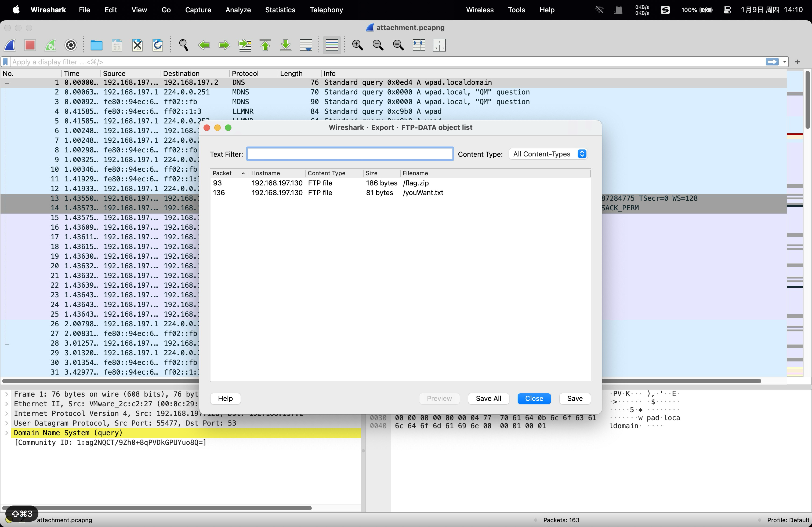Click the red stop capture icon

tap(30, 45)
